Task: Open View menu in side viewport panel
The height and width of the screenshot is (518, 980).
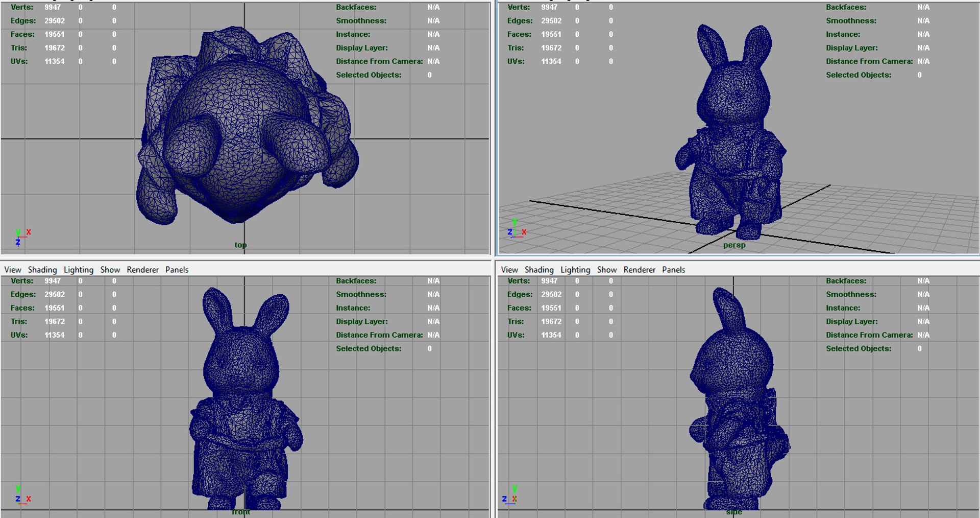Action: [x=509, y=270]
